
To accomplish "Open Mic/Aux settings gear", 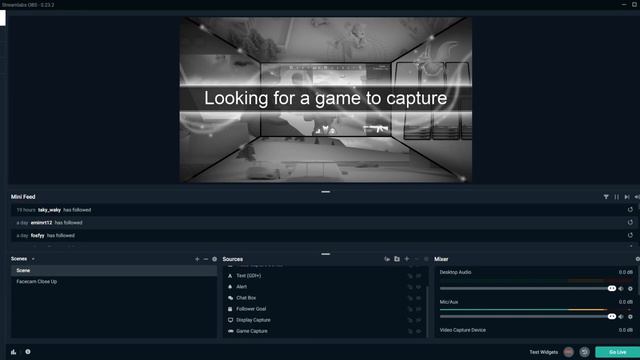I will click(x=630, y=316).
